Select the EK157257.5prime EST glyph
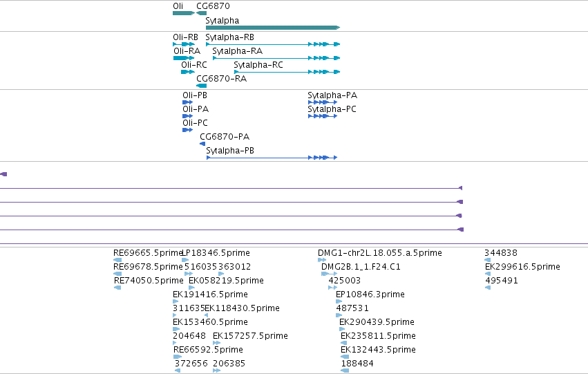 coord(216,343)
